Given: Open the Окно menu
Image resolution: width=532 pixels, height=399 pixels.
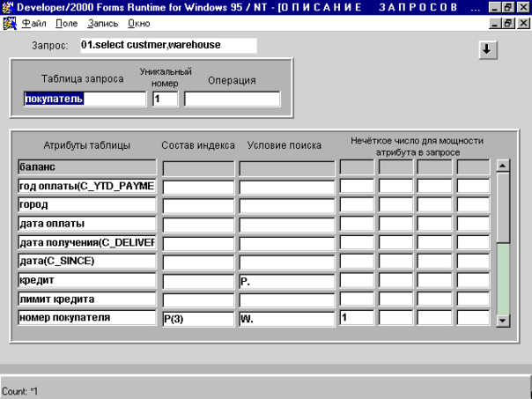Looking at the screenshot, I should pyautogui.click(x=138, y=23).
